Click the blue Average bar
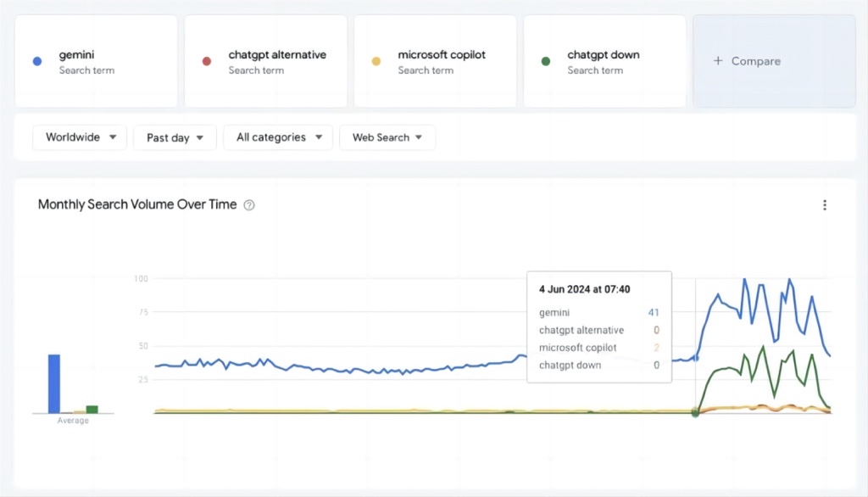The width and height of the screenshot is (868, 497). [54, 384]
